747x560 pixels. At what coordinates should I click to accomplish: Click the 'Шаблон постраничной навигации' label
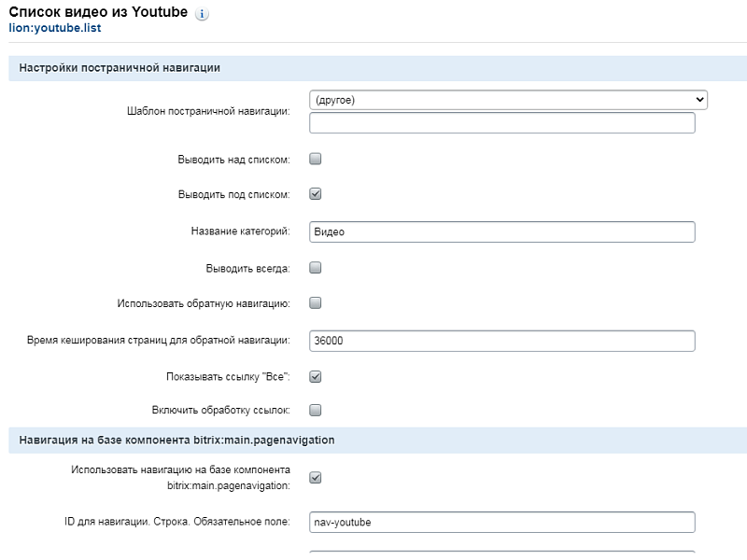pyautogui.click(x=207, y=111)
